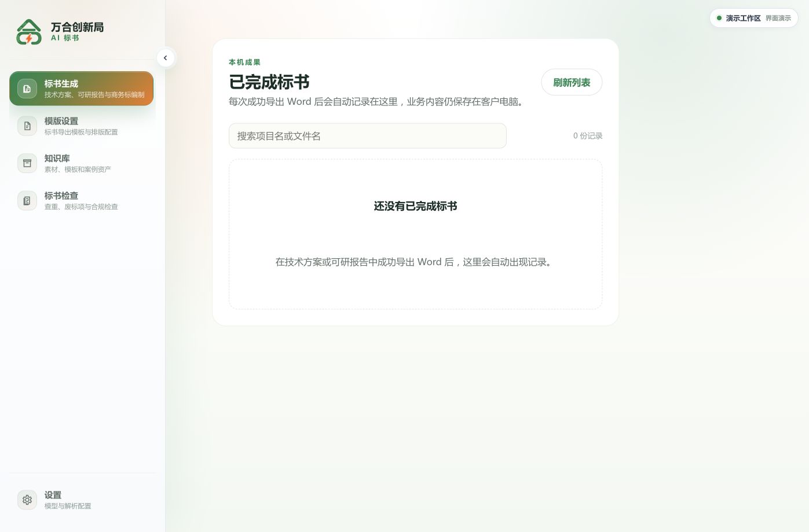This screenshot has width=809, height=532.
Task: Click the 标书生成 document icon
Action: click(27, 89)
